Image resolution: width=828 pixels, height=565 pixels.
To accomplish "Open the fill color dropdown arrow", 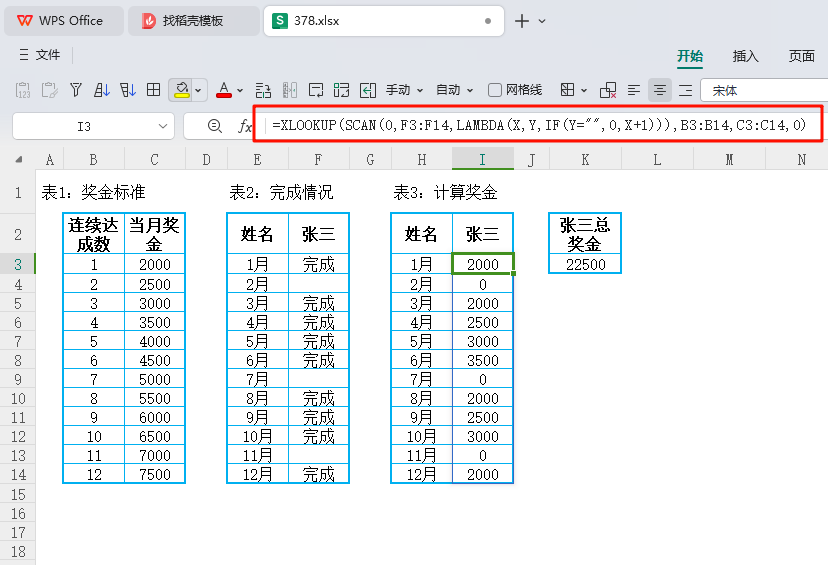I will pyautogui.click(x=199, y=91).
